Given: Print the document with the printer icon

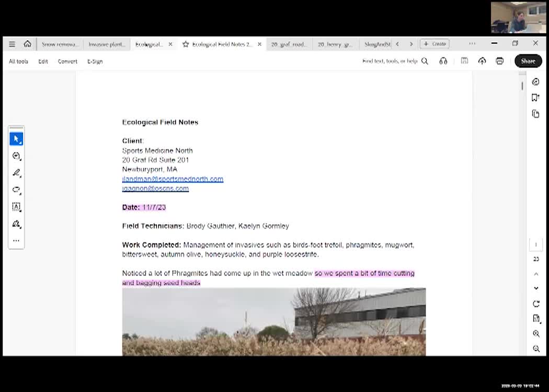Looking at the screenshot, I should 499,61.
